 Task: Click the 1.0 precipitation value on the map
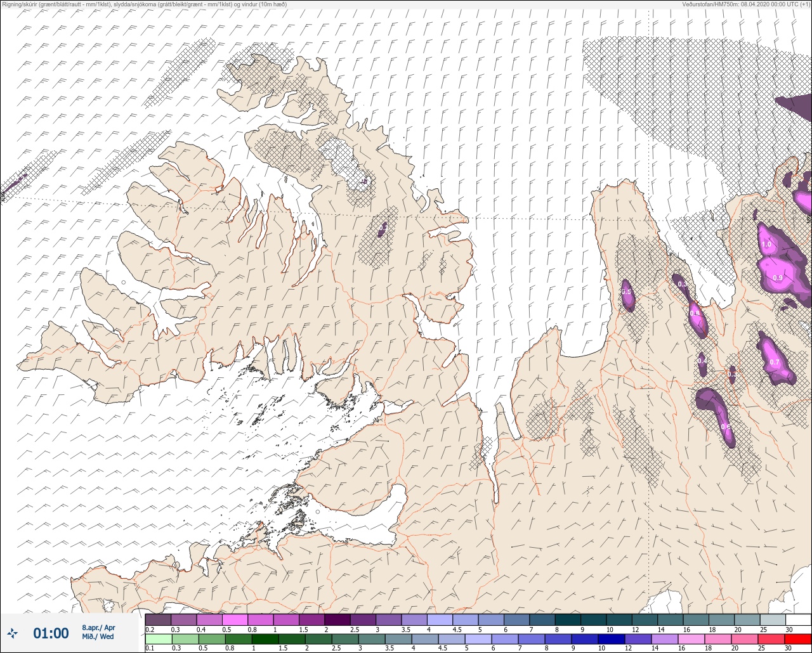[766, 245]
